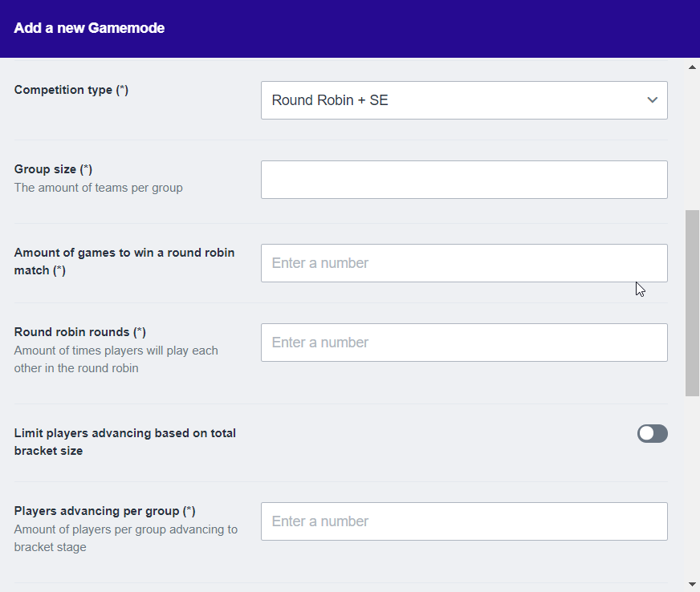Click the Group size label

[x=53, y=169]
